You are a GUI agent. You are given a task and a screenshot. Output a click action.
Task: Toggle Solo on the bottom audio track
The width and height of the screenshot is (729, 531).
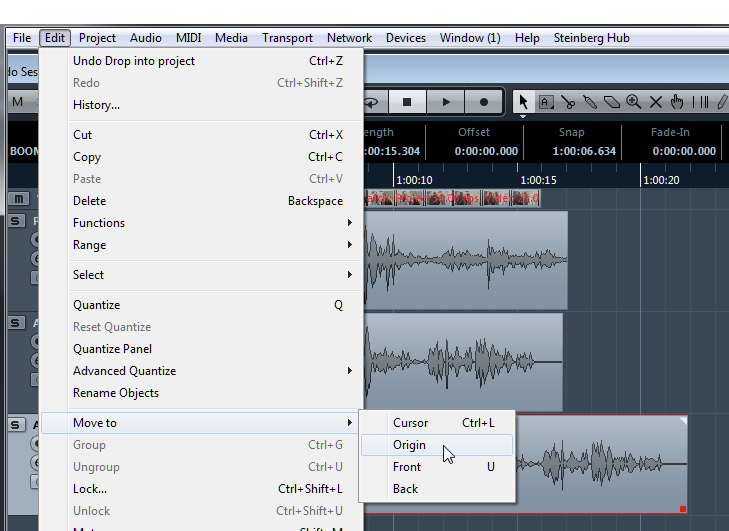pos(16,425)
